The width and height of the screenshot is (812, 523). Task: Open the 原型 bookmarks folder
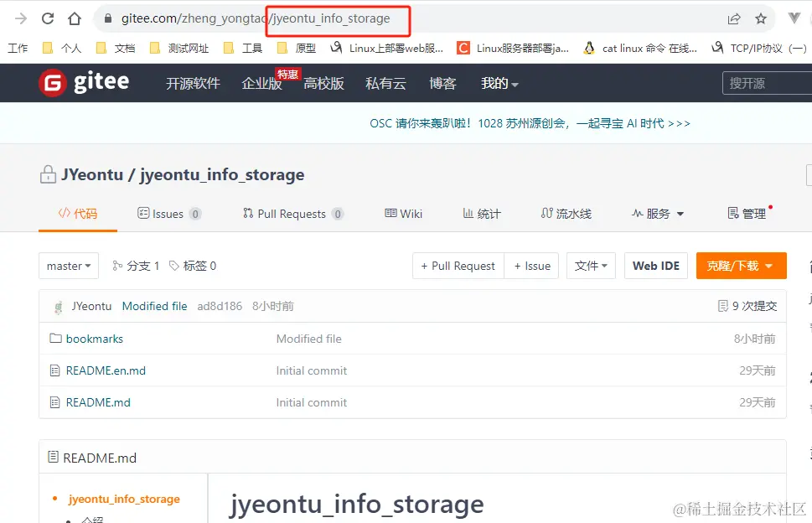click(x=297, y=48)
